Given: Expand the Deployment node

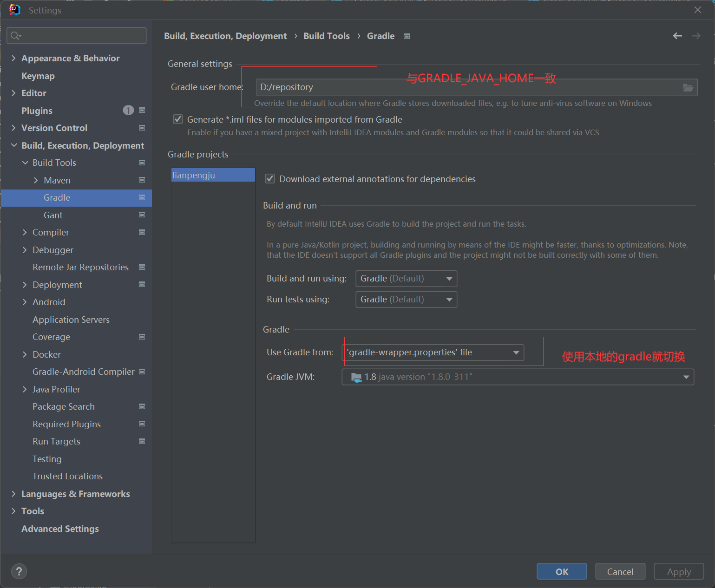Looking at the screenshot, I should (x=25, y=285).
